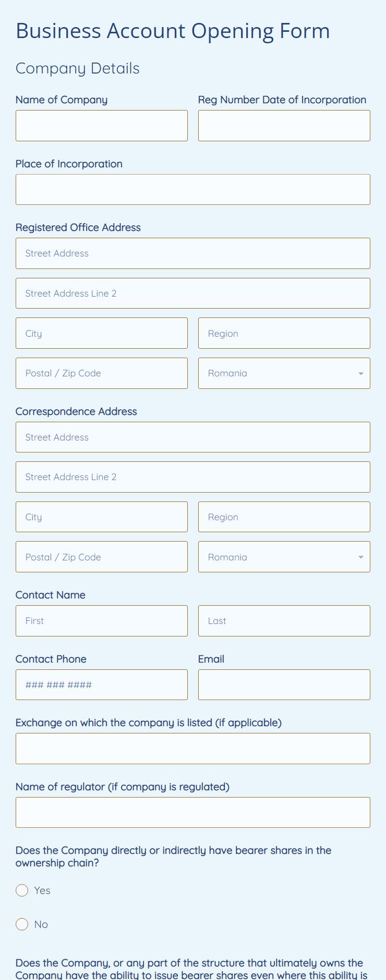
Task: Click the Place of Incorporation input
Action: click(x=192, y=190)
